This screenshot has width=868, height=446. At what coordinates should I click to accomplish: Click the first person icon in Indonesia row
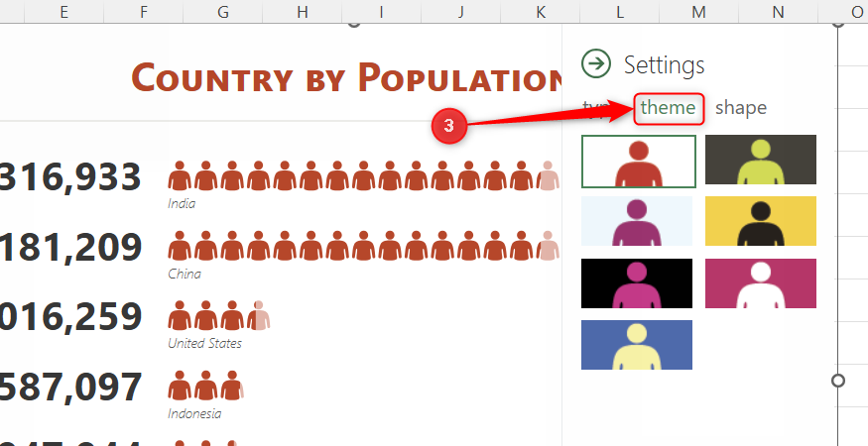click(180, 386)
